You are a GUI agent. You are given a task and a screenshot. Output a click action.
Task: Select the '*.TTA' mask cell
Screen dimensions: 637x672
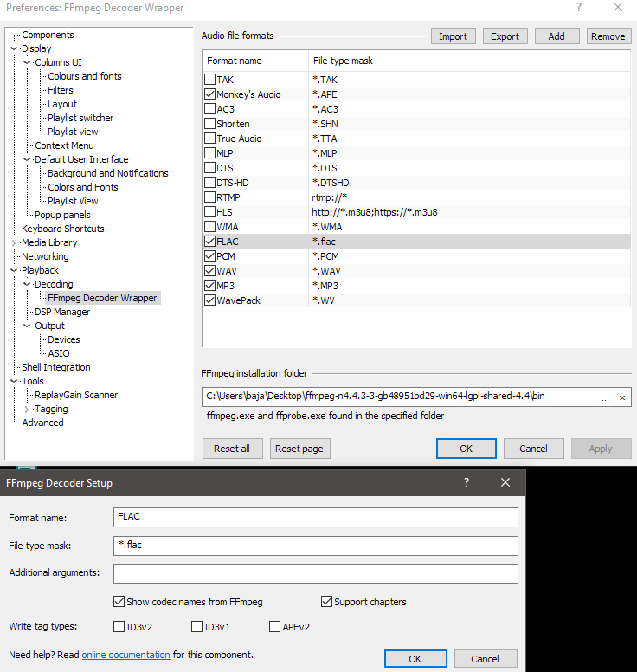[325, 139]
